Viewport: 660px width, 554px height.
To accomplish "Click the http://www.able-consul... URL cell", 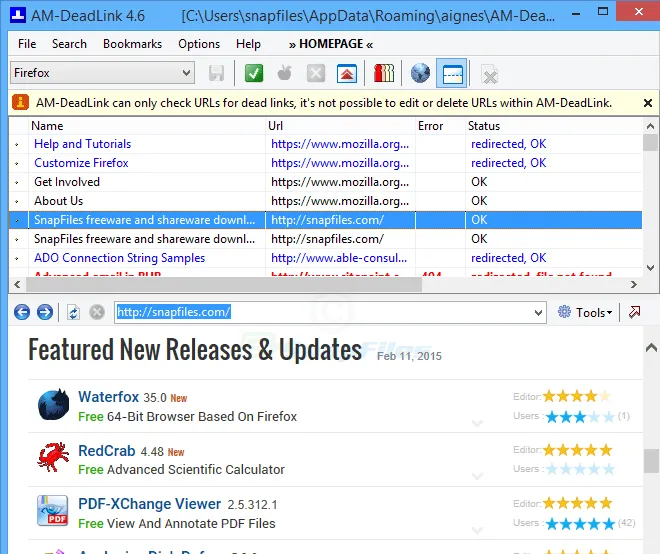I will pyautogui.click(x=339, y=258).
